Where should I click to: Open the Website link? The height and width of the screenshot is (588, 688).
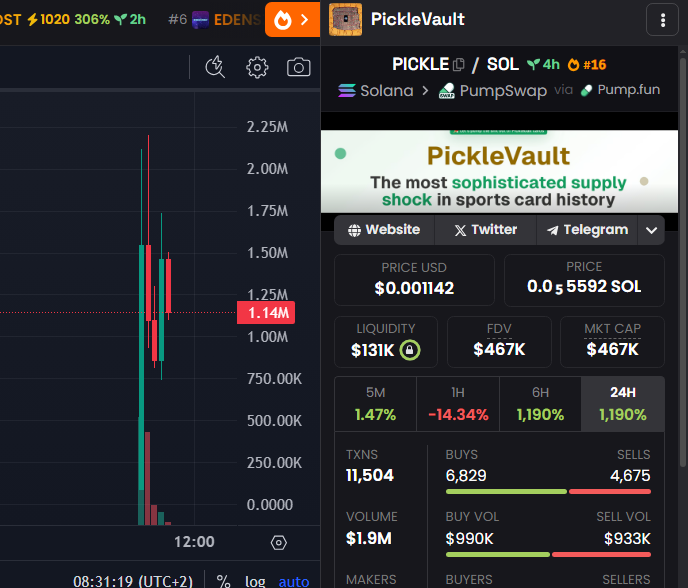coord(384,229)
